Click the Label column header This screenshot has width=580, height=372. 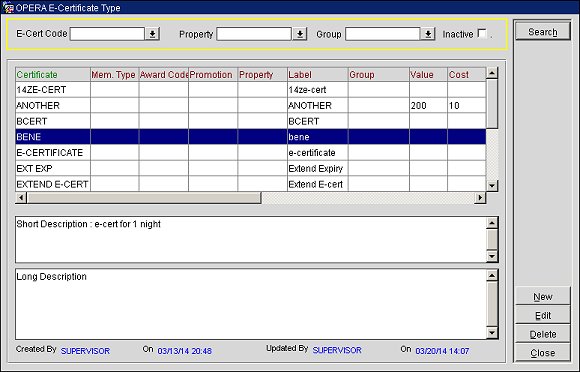(x=318, y=74)
